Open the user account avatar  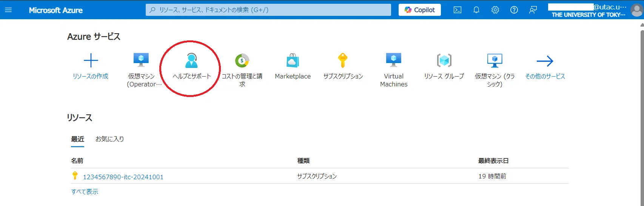[x=636, y=11]
